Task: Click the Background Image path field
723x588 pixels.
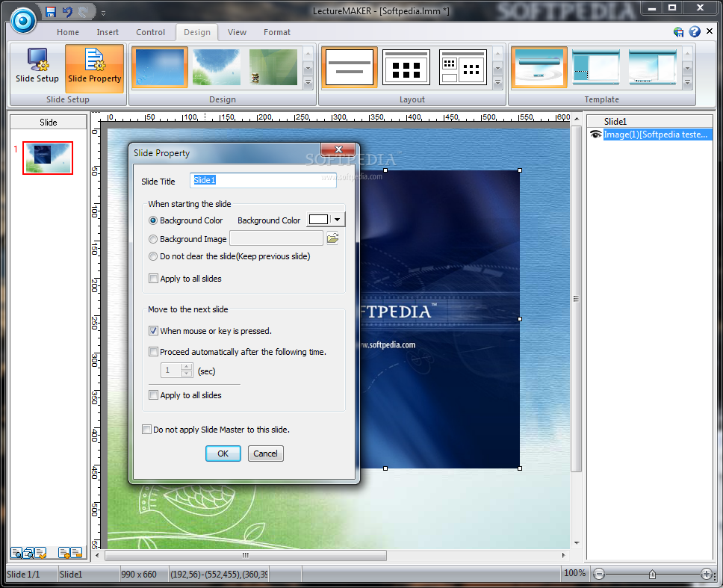Action: pyautogui.click(x=276, y=238)
